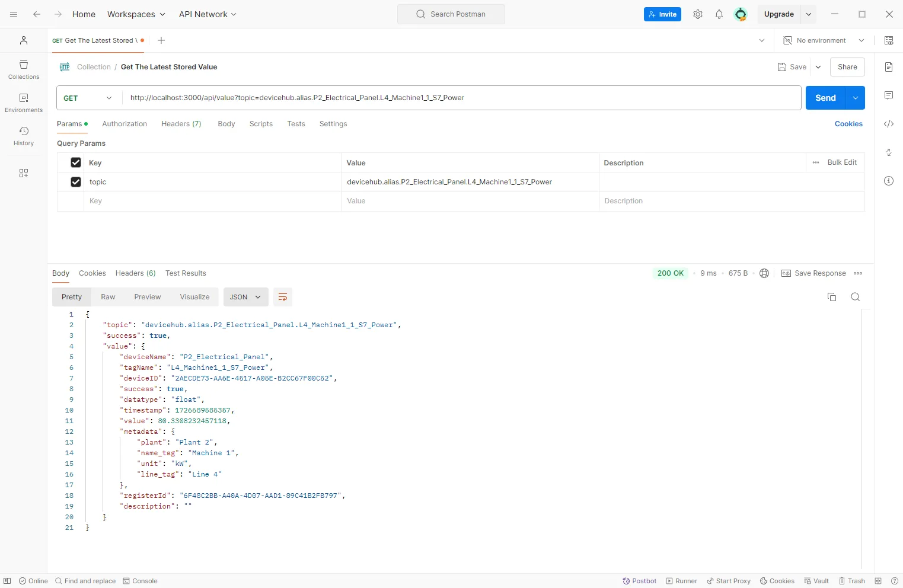Open the Scripts tab

pyautogui.click(x=261, y=124)
